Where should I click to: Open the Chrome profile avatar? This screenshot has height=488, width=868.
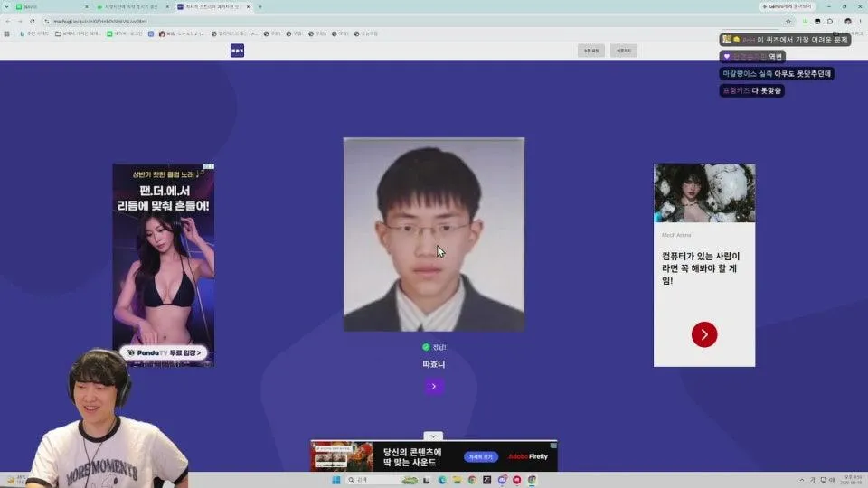point(848,21)
